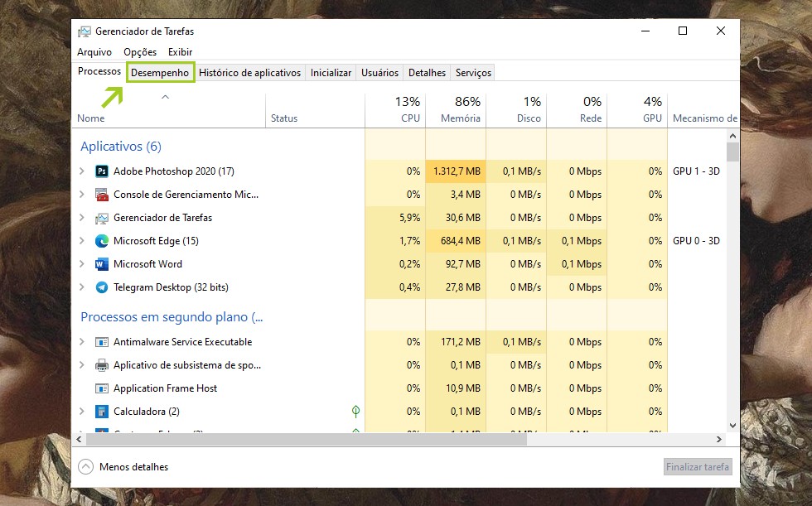812x506 pixels.
Task: Open the Opções menu
Action: pyautogui.click(x=140, y=52)
